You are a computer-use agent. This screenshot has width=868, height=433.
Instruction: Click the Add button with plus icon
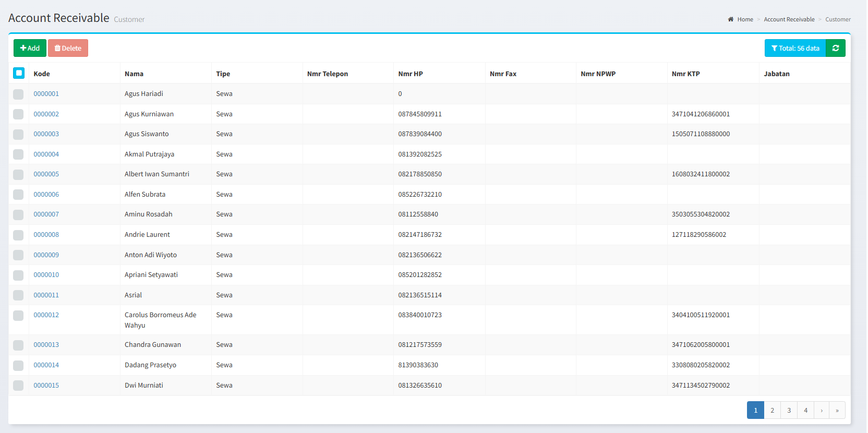point(30,48)
